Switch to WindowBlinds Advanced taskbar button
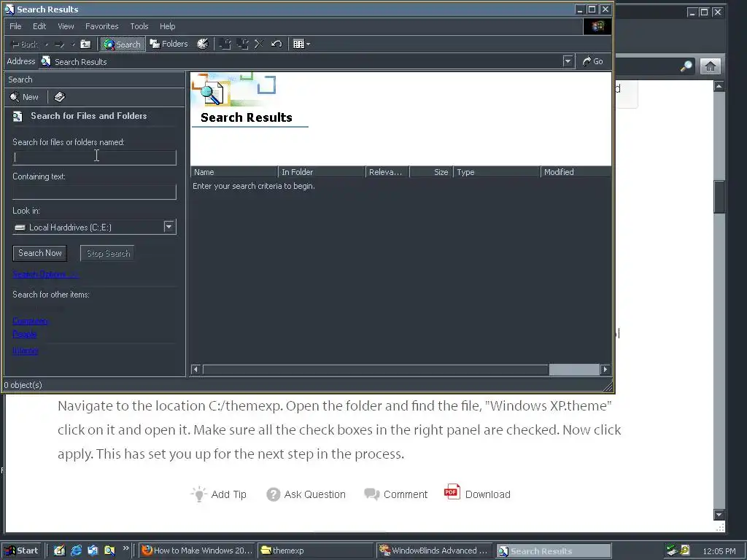 (434, 551)
